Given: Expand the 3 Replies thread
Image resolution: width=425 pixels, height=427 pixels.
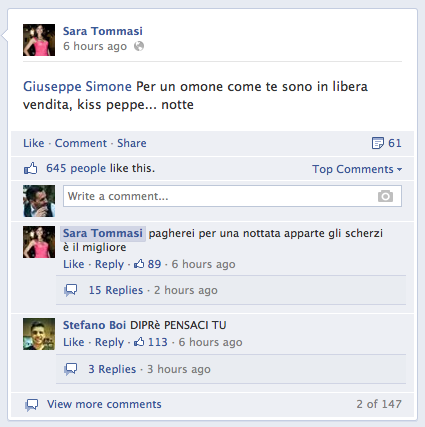Looking at the screenshot, I should (x=112, y=369).
